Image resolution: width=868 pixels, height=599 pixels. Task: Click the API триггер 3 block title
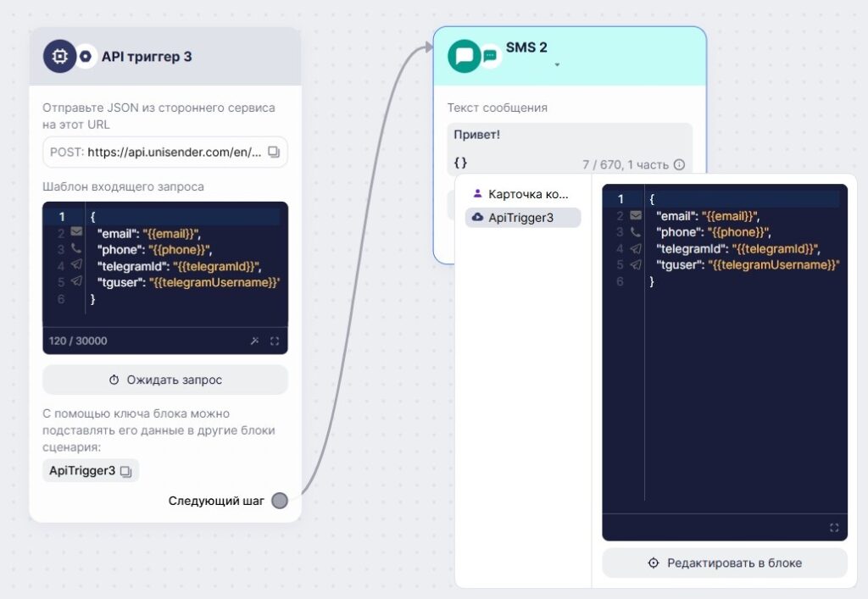[147, 57]
